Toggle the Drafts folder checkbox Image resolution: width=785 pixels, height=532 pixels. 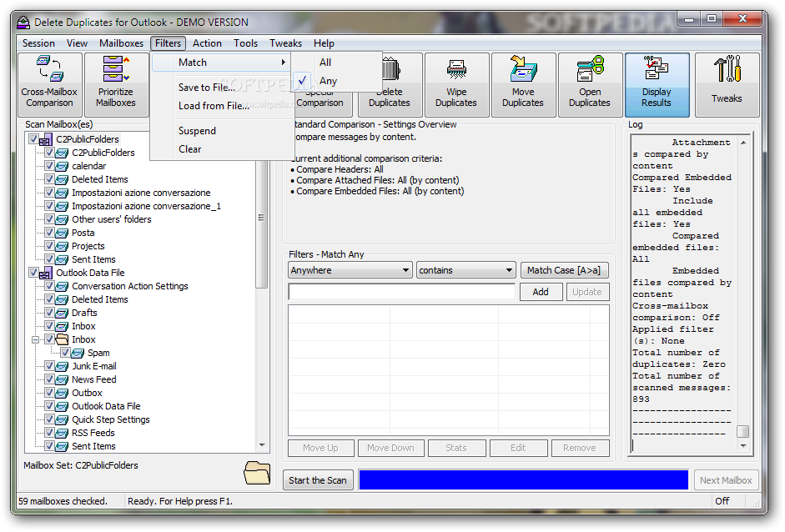49,313
